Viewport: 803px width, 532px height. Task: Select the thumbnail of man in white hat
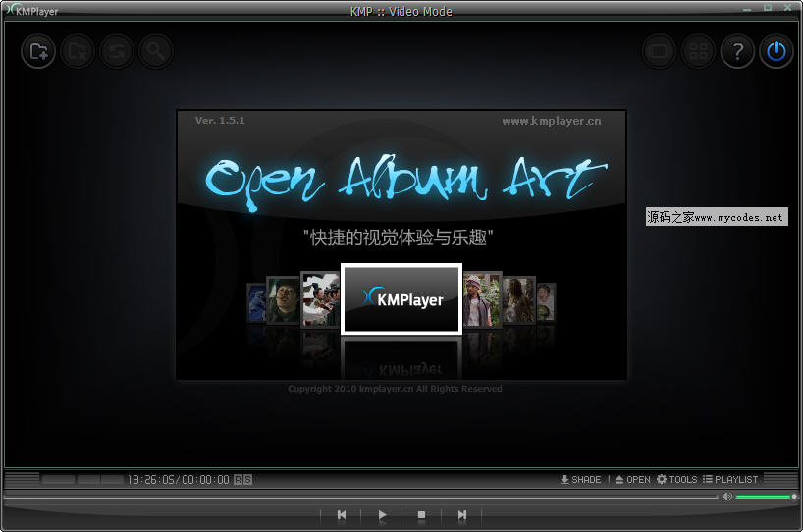(x=482, y=299)
